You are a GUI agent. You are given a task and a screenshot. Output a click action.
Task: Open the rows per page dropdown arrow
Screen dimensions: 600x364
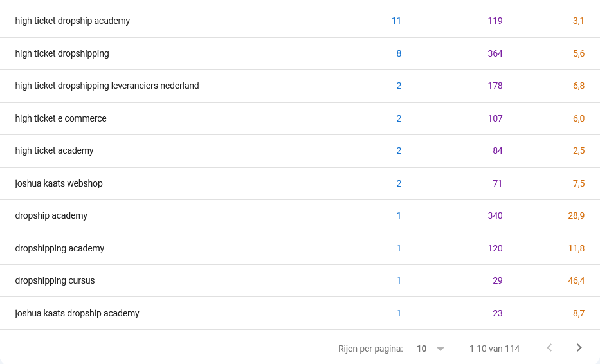(x=441, y=349)
